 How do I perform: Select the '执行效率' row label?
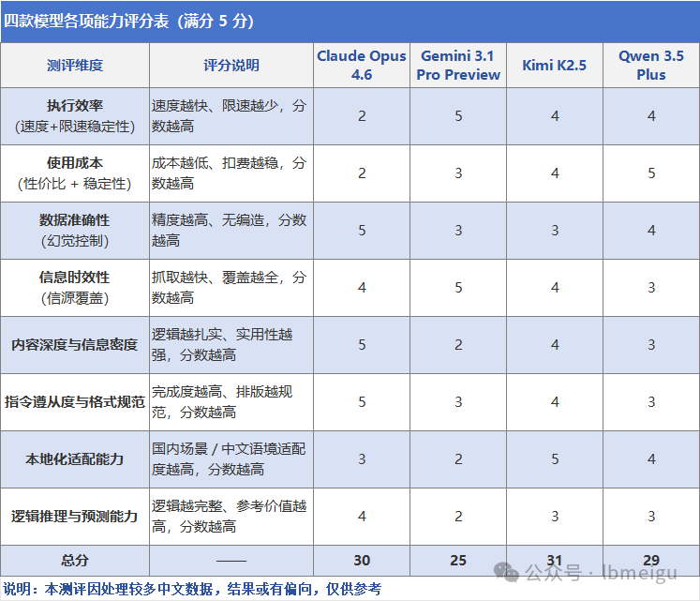point(75,106)
